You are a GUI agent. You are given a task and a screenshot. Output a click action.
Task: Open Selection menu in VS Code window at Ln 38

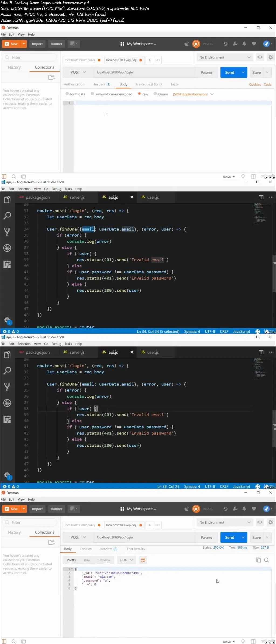click(x=24, y=344)
